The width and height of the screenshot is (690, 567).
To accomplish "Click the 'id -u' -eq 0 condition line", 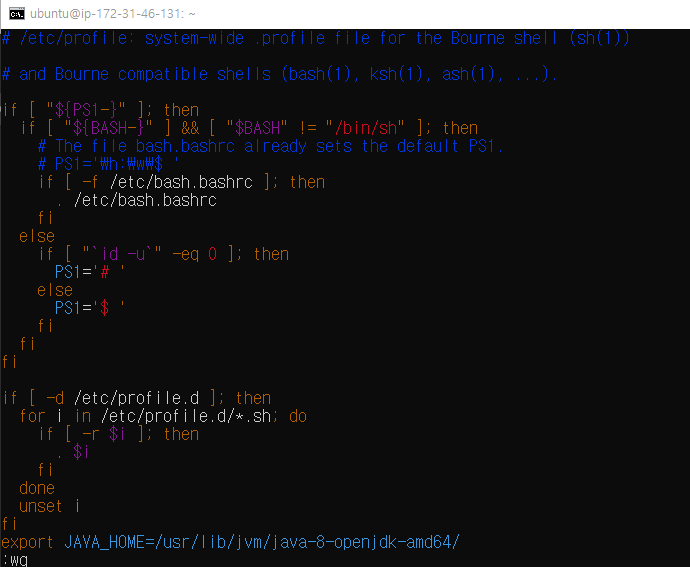I will point(164,254).
